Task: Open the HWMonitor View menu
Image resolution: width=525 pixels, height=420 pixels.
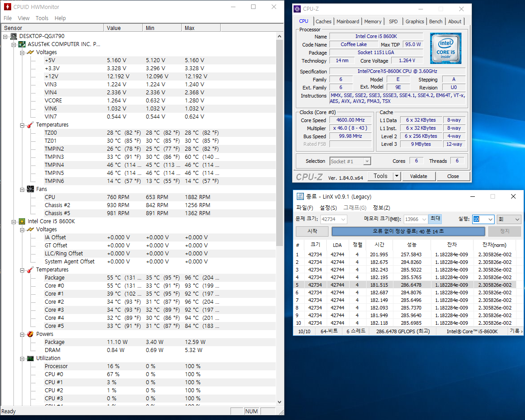Action: (x=23, y=18)
